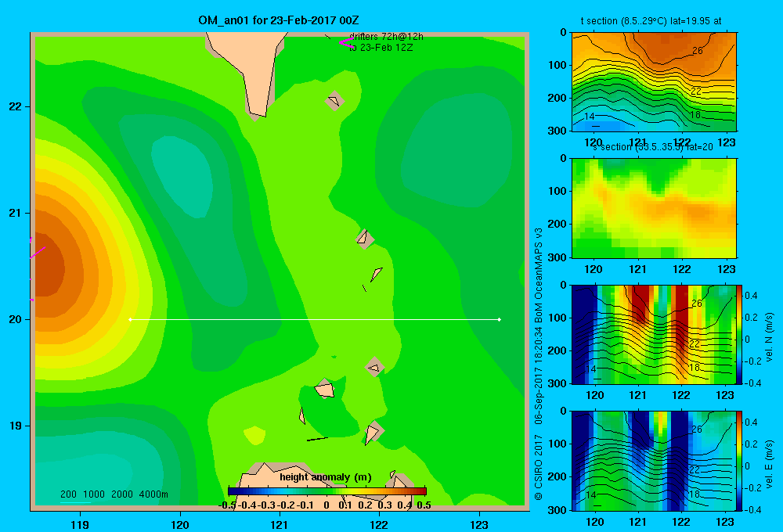This screenshot has width=783, height=532.
Task: Click the height anomaly colorbar
Action: point(327,491)
